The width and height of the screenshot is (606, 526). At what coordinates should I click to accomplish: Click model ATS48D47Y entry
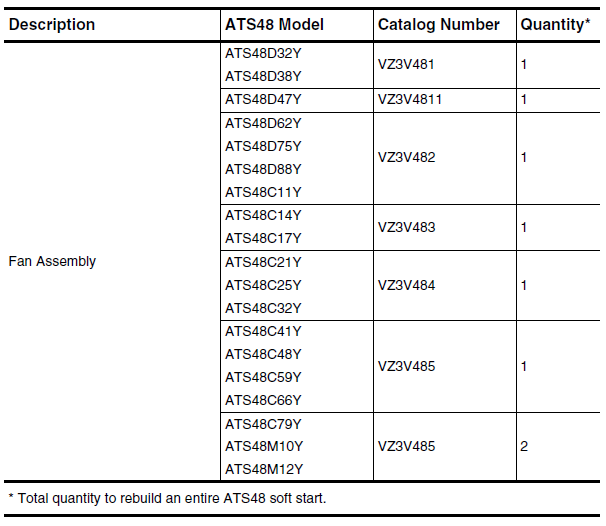tap(263, 100)
